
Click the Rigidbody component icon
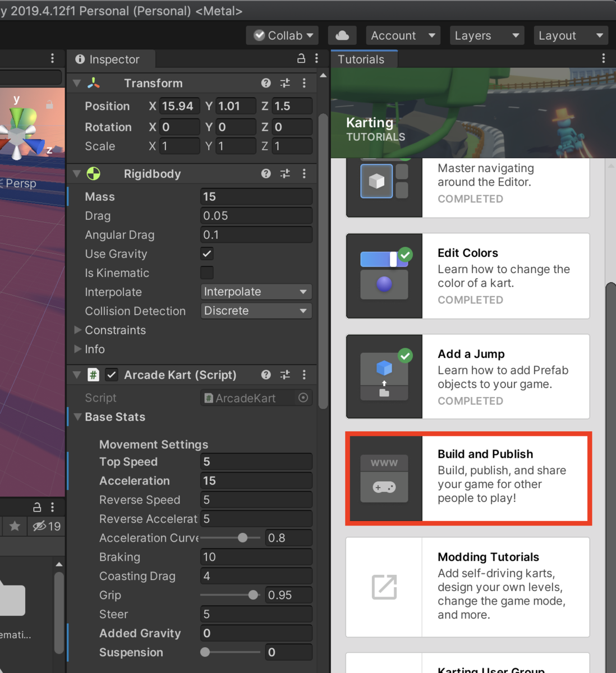(94, 174)
